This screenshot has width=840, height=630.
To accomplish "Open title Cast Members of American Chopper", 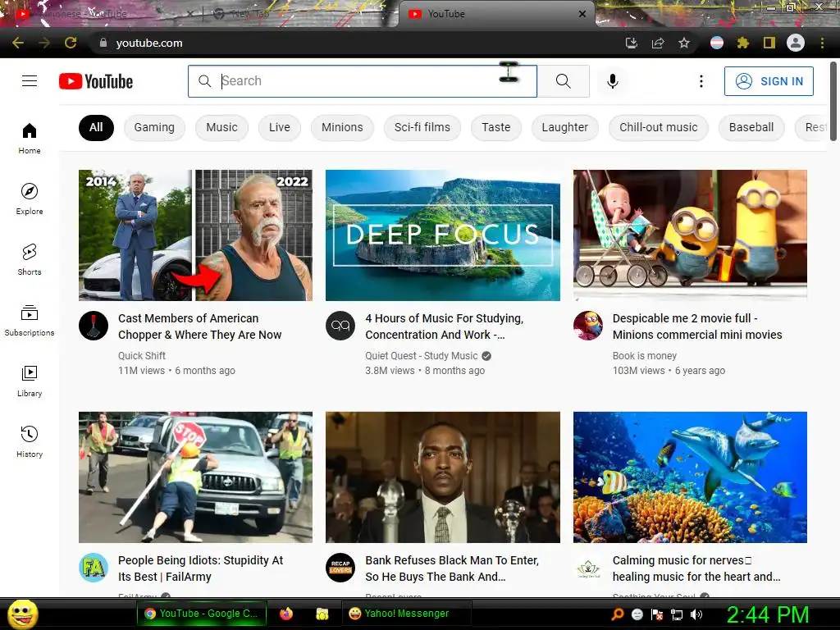I will coord(200,326).
